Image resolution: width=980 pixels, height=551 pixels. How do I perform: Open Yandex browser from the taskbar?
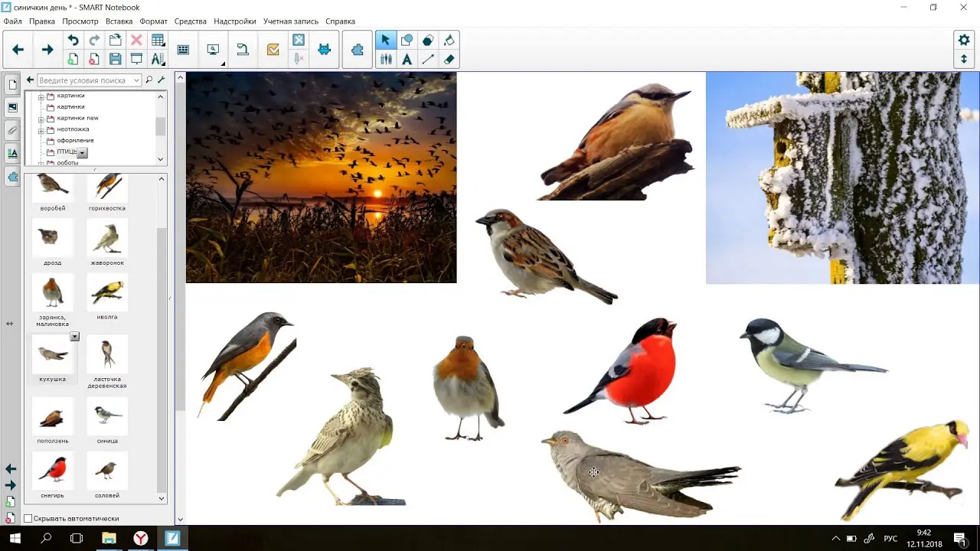tap(141, 539)
